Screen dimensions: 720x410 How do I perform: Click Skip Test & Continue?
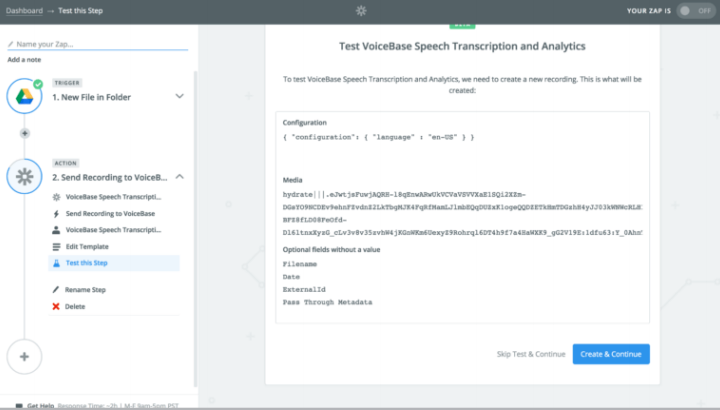[531, 354]
